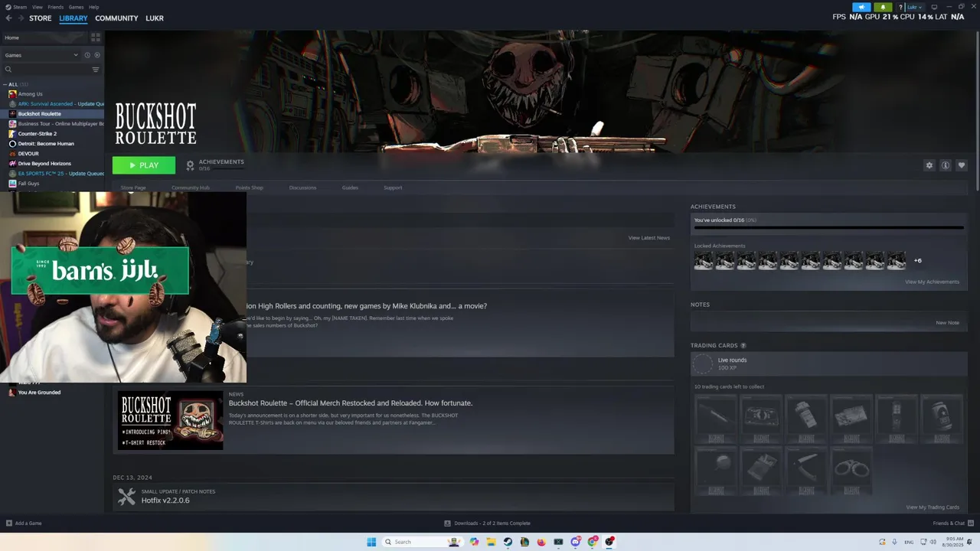Add Buckshot Roulette to favorites heart
The image size is (980, 551).
click(962, 165)
